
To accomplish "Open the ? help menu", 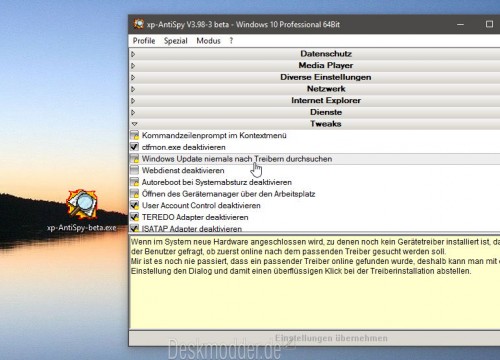I will 231,41.
